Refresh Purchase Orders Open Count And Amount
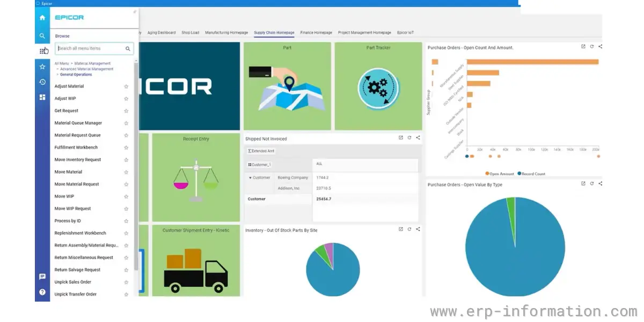Image resolution: width=644 pixels, height=322 pixels. tap(592, 47)
